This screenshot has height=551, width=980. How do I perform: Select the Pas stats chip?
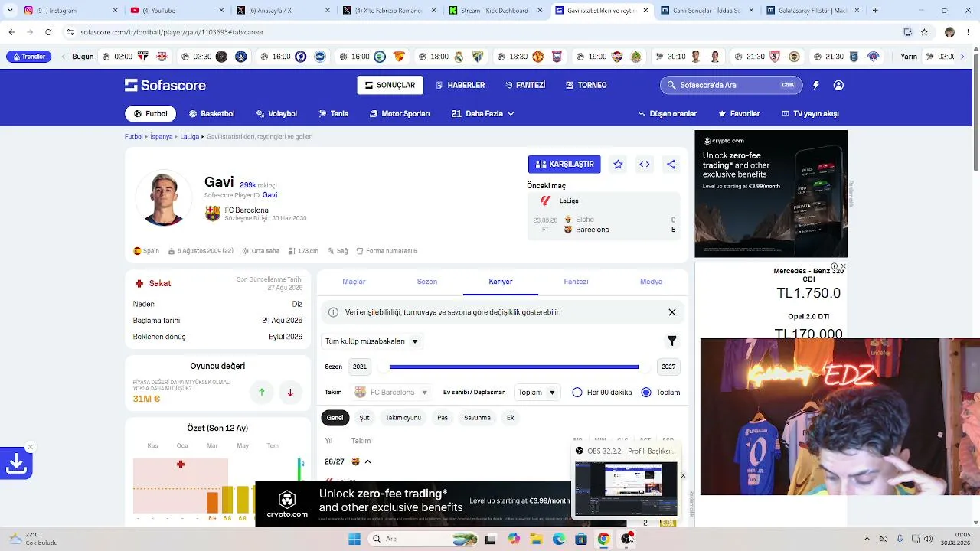[x=443, y=418]
